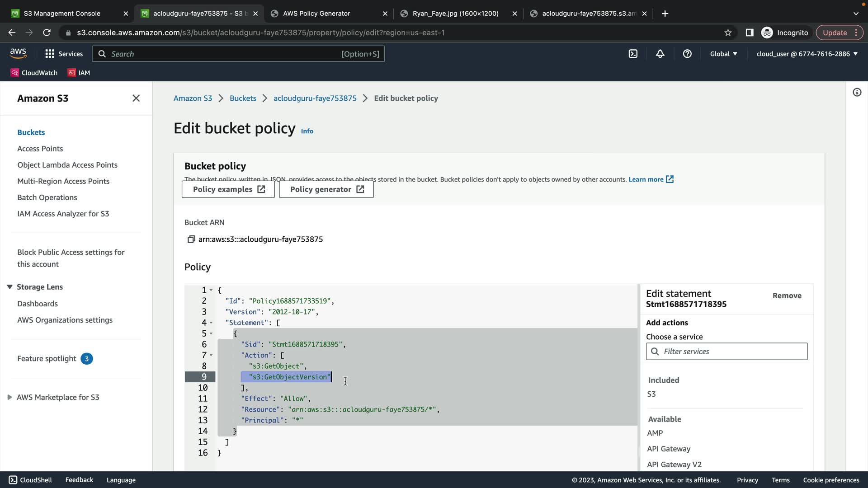The image size is (868, 488).
Task: Copy the bucket ARN with copy icon
Action: point(191,239)
